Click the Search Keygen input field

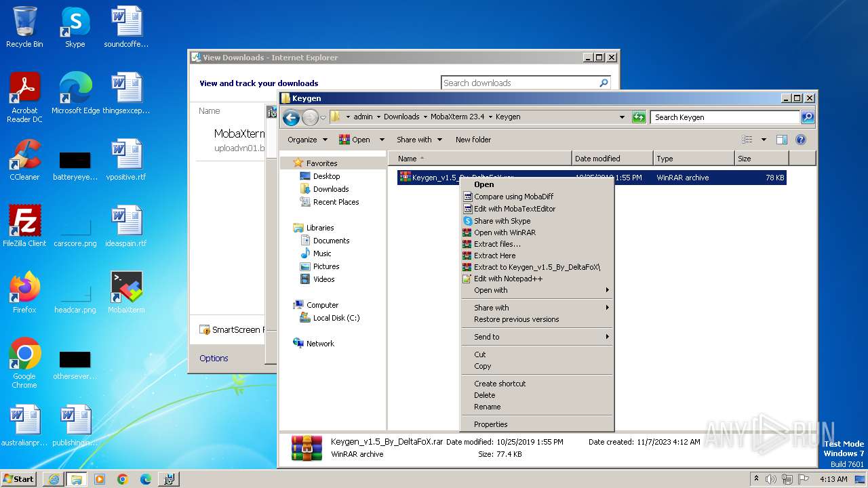pyautogui.click(x=726, y=117)
